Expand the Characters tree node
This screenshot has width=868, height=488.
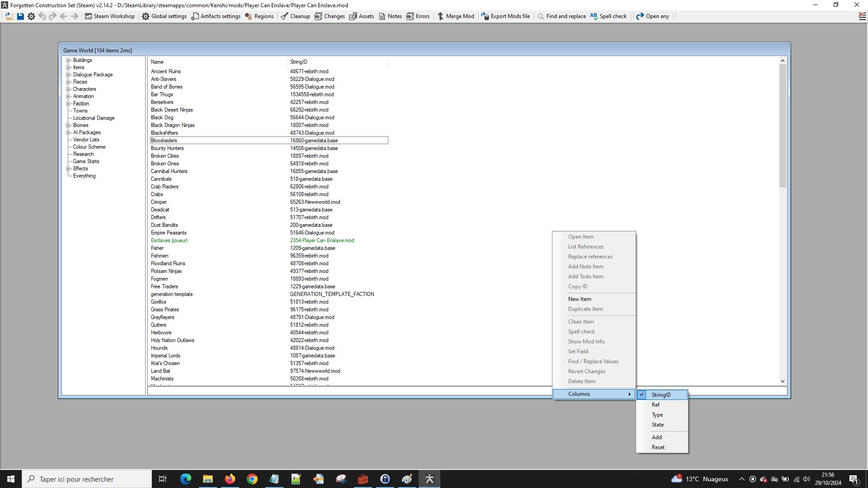point(68,89)
